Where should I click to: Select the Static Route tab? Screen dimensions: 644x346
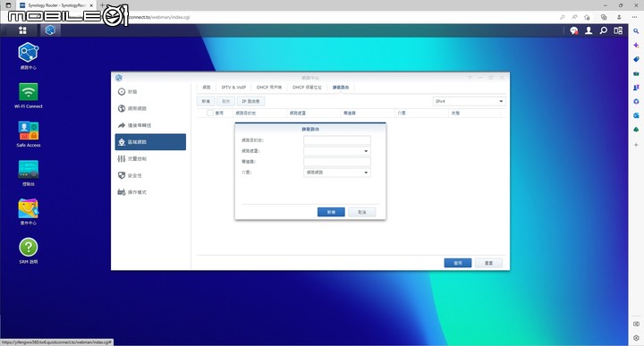point(341,87)
